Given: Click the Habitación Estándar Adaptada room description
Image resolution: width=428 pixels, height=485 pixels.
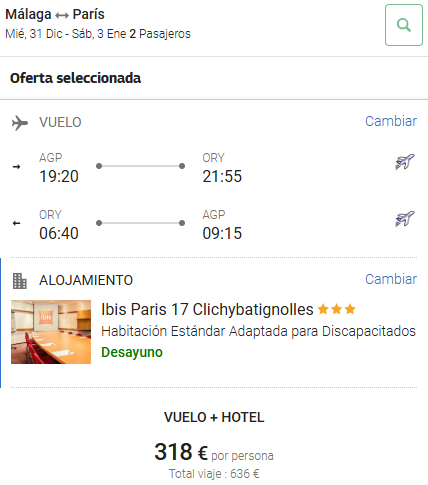Looking at the screenshot, I should (258, 331).
